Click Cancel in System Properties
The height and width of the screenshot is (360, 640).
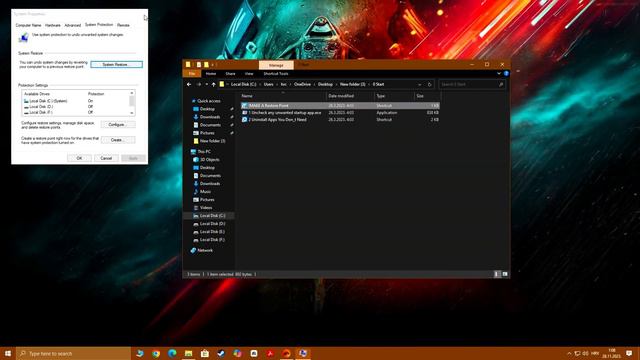tap(106, 158)
